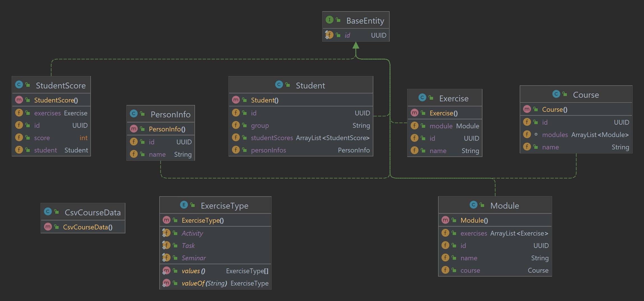Click the lock icon next to BaseEntity
Image resolution: width=644 pixels, height=301 pixels.
click(337, 20)
